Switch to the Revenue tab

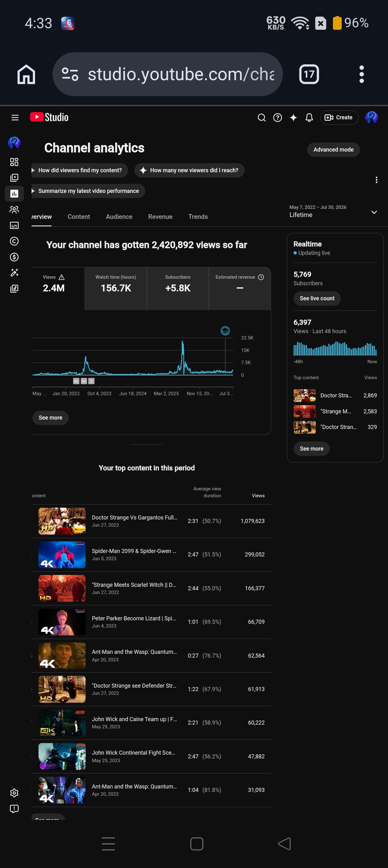click(160, 217)
